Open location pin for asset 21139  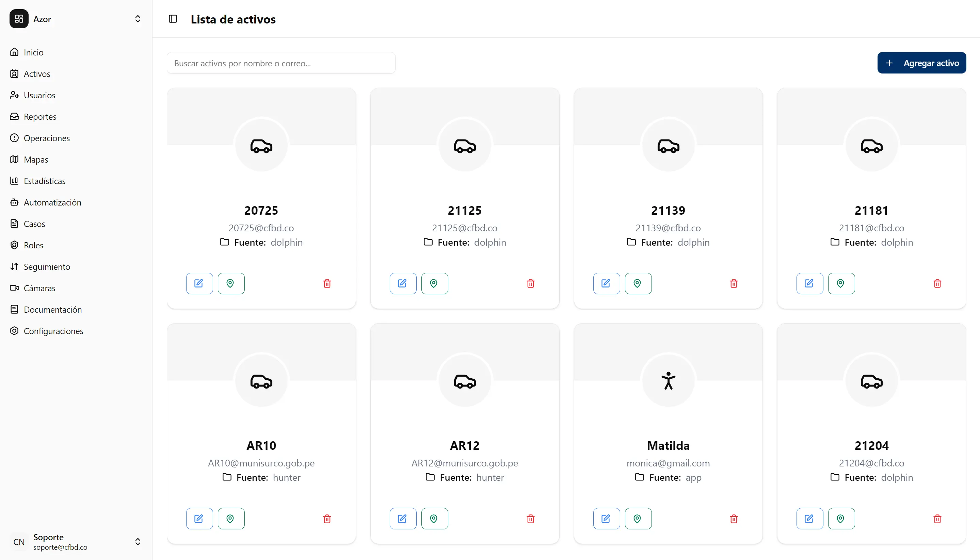point(638,283)
